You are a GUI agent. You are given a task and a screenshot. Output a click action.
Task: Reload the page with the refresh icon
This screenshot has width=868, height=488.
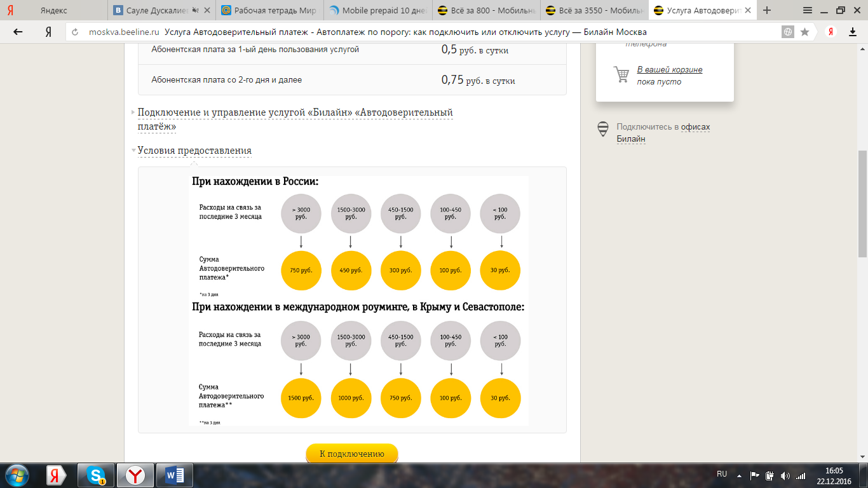click(75, 32)
